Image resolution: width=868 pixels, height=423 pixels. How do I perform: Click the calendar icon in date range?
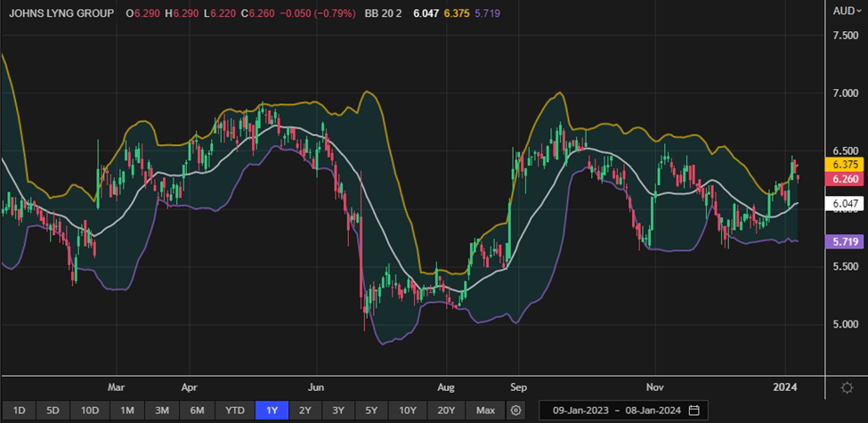click(x=694, y=411)
